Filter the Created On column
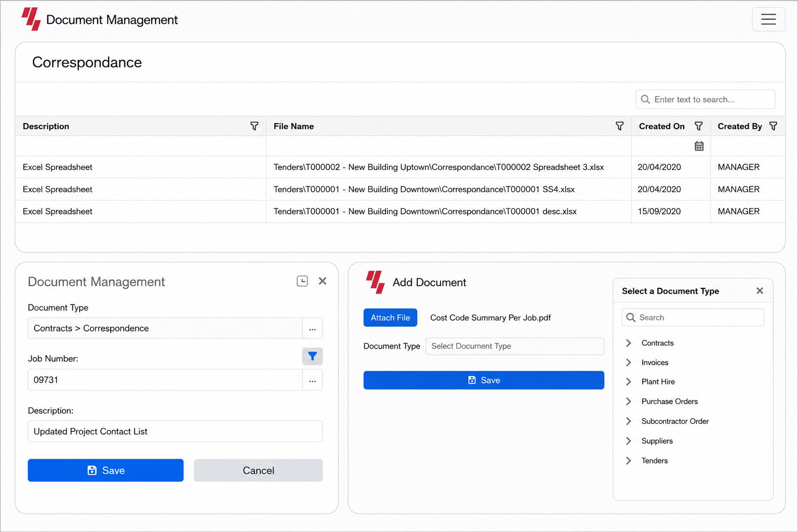 (x=698, y=126)
